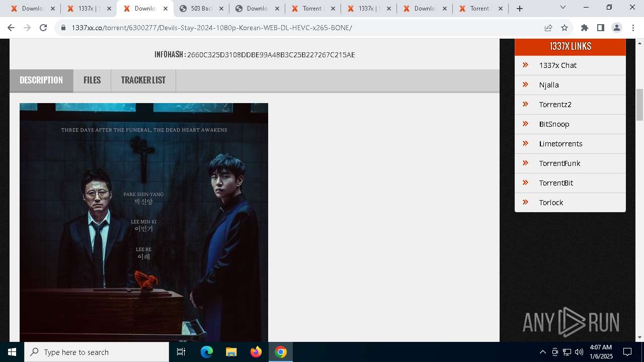Click the Chrome taskbar icon
Image resolution: width=644 pixels, height=362 pixels.
tap(281, 352)
